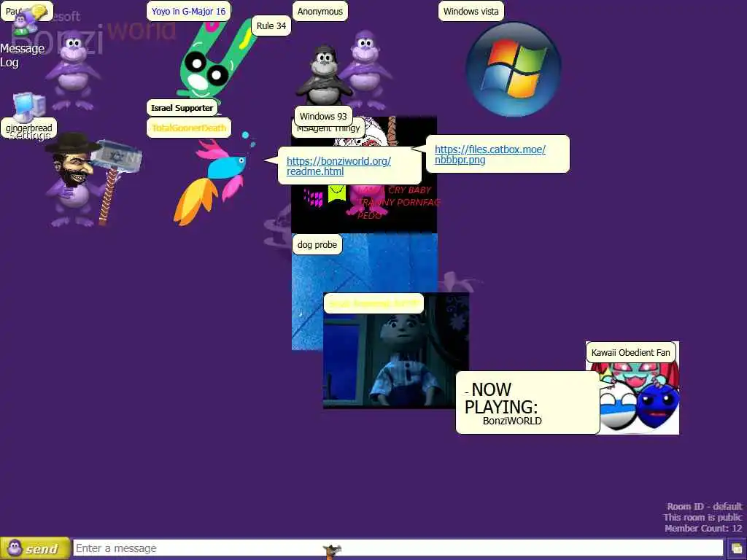
Task: Open the files.catbox.moe nbbbpr.png link
Action: tap(489, 155)
